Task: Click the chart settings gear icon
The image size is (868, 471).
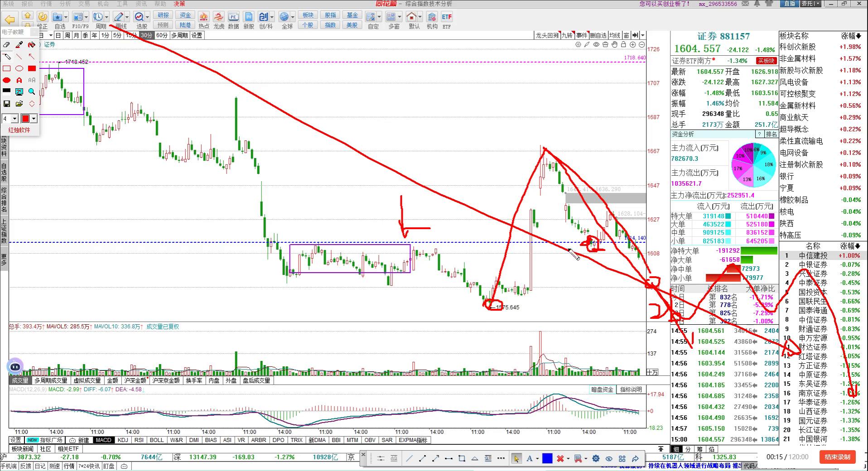Action: (x=578, y=45)
